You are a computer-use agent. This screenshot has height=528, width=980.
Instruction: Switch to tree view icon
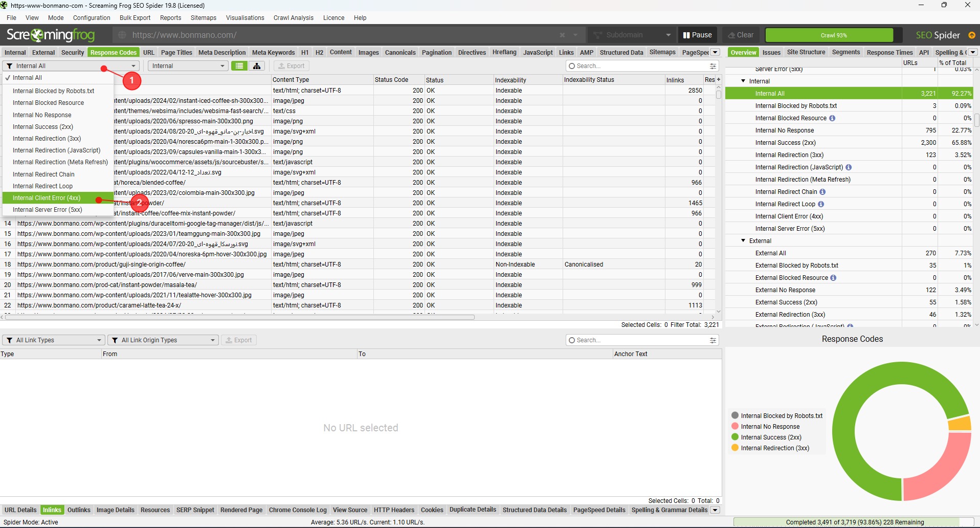(257, 66)
